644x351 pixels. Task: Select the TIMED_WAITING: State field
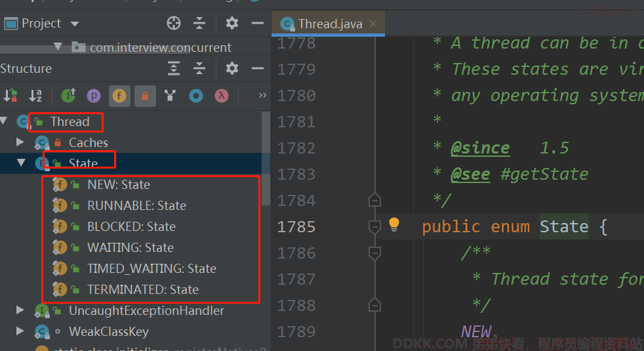pyautogui.click(x=151, y=268)
